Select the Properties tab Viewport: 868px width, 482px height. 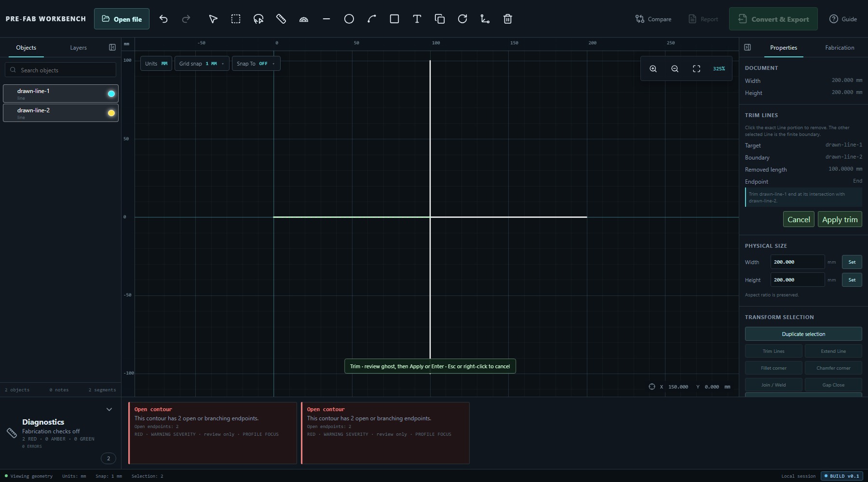(x=783, y=48)
